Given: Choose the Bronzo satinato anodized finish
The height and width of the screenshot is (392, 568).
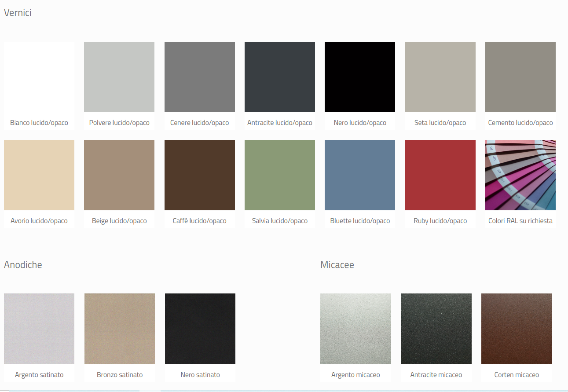Looking at the screenshot, I should coord(120,329).
